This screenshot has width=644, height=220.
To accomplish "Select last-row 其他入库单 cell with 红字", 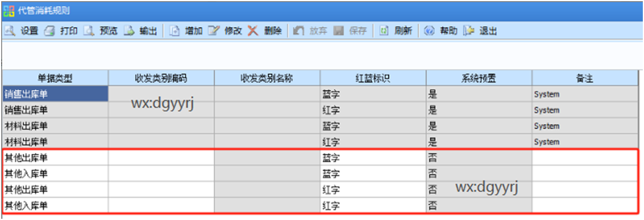I will point(55,205).
